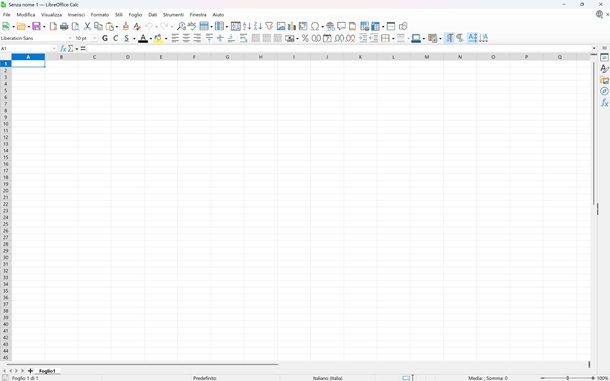The width and height of the screenshot is (610, 381).
Task: Click the Print icon
Action: (64, 26)
